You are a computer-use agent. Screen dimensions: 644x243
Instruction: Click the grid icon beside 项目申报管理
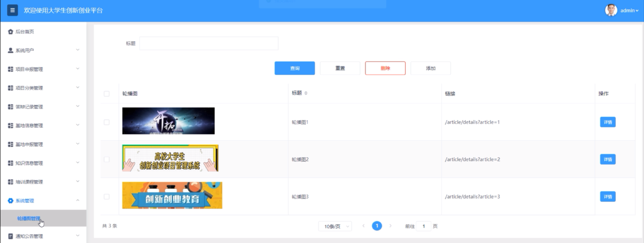[10, 69]
